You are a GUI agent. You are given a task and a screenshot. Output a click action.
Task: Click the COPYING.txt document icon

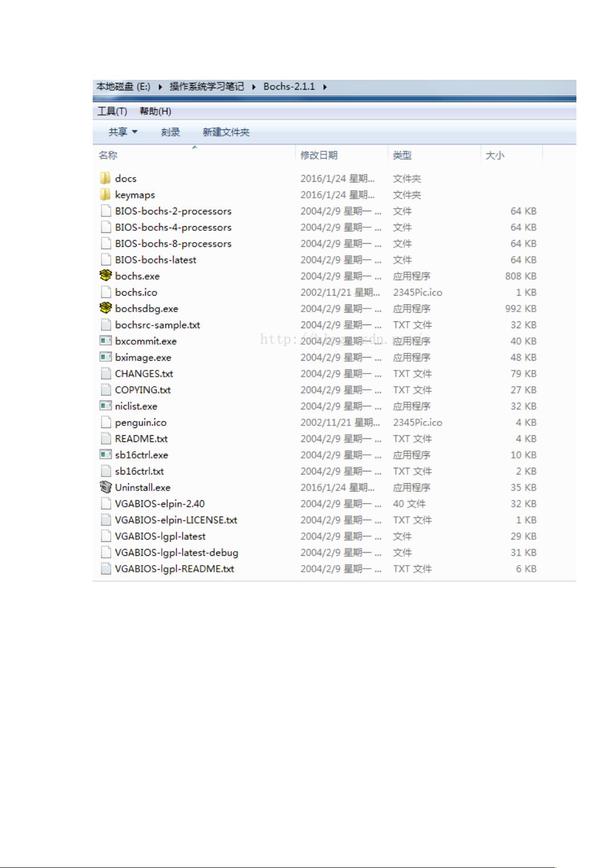(x=106, y=390)
